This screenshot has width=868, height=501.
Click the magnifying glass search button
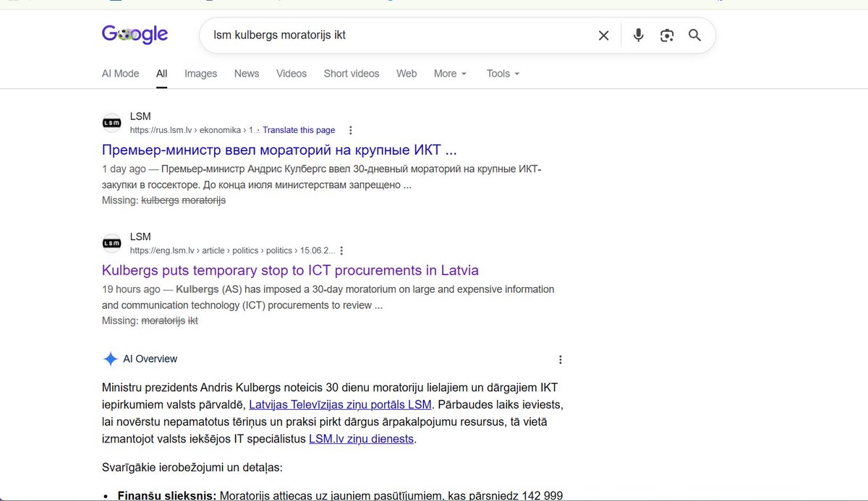[x=694, y=35]
